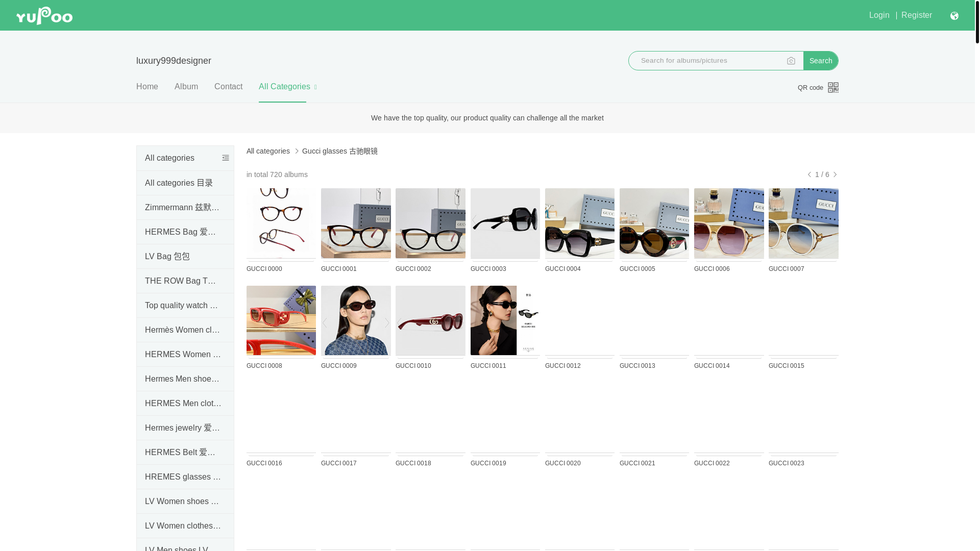980x551 pixels.
Task: Click the GUCCI 0020 album title
Action: 563,463
